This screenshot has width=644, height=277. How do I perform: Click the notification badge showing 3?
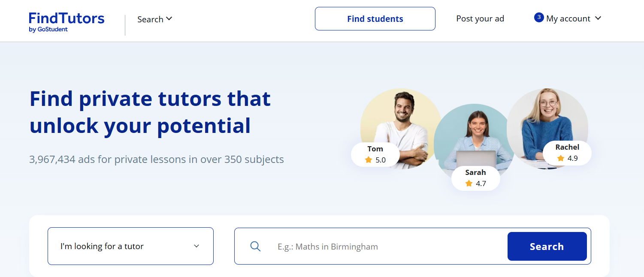click(x=539, y=18)
